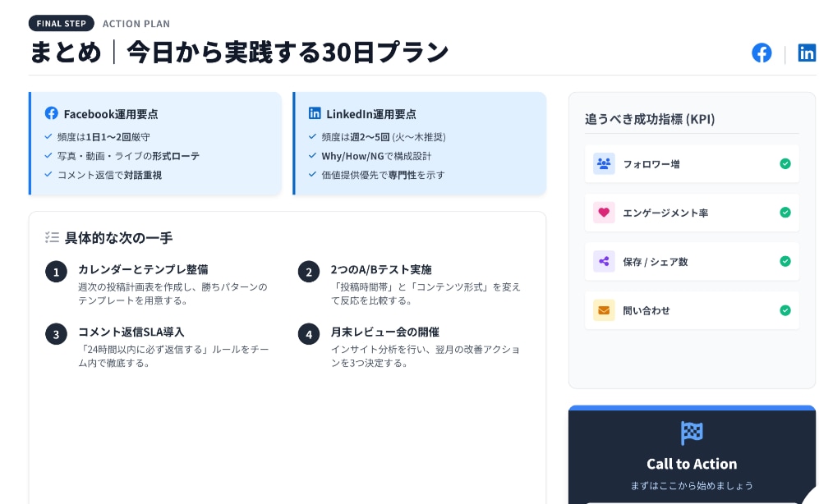Click description 週次の投稿計画表を作成し
819x504 pixels.
click(x=173, y=293)
